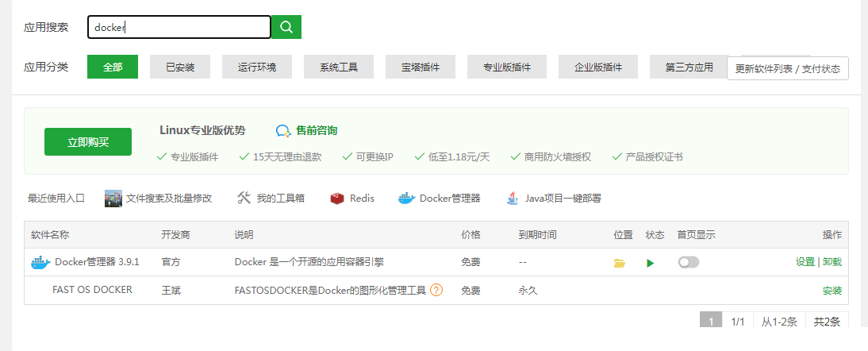Click 设置 for Docker管理器
Image resolution: width=868 pixels, height=351 pixels.
coord(805,262)
